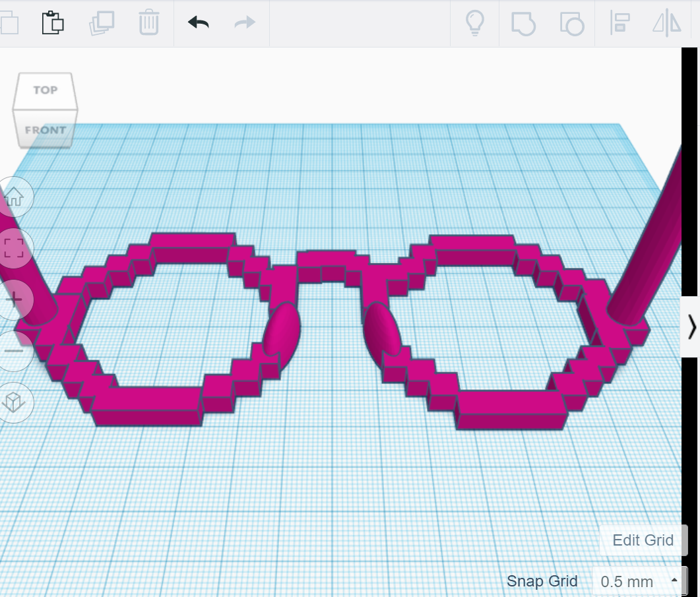Click the FRONT face of view cube
This screenshot has width=700, height=597.
pyautogui.click(x=45, y=130)
